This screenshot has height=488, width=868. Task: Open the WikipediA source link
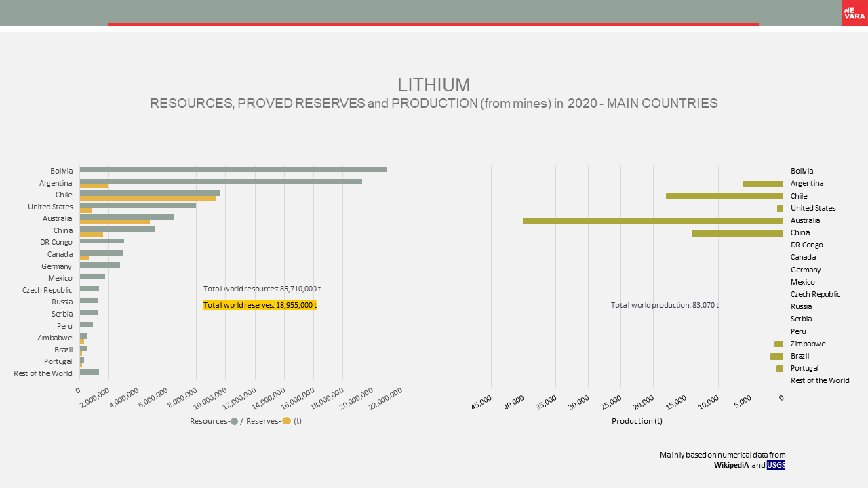coord(731,465)
